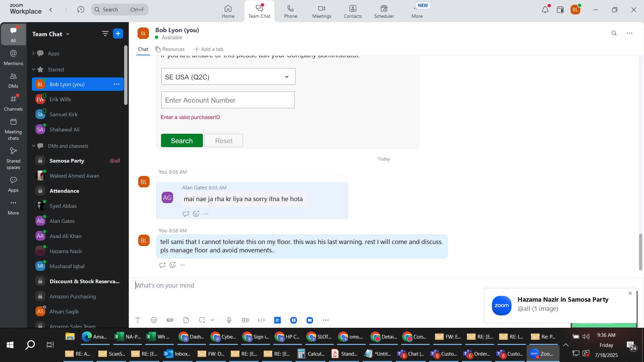This screenshot has width=644, height=362.
Task: Open the Hazama Nazir in Samosa Party notification
Action: 561,305
